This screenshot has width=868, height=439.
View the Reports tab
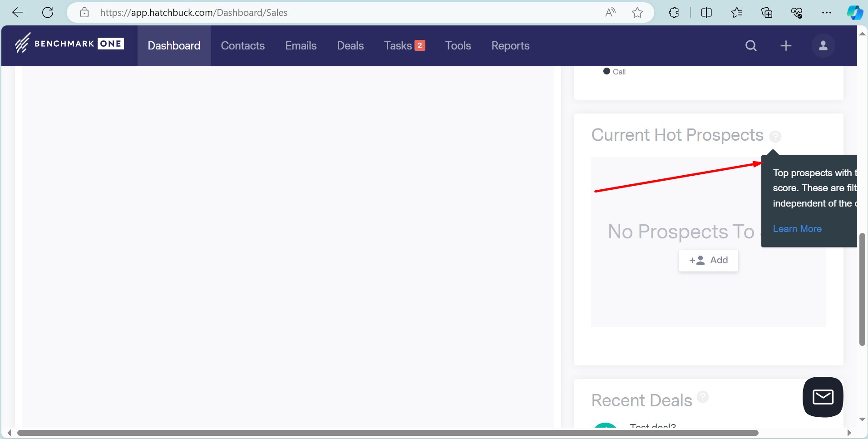510,46
